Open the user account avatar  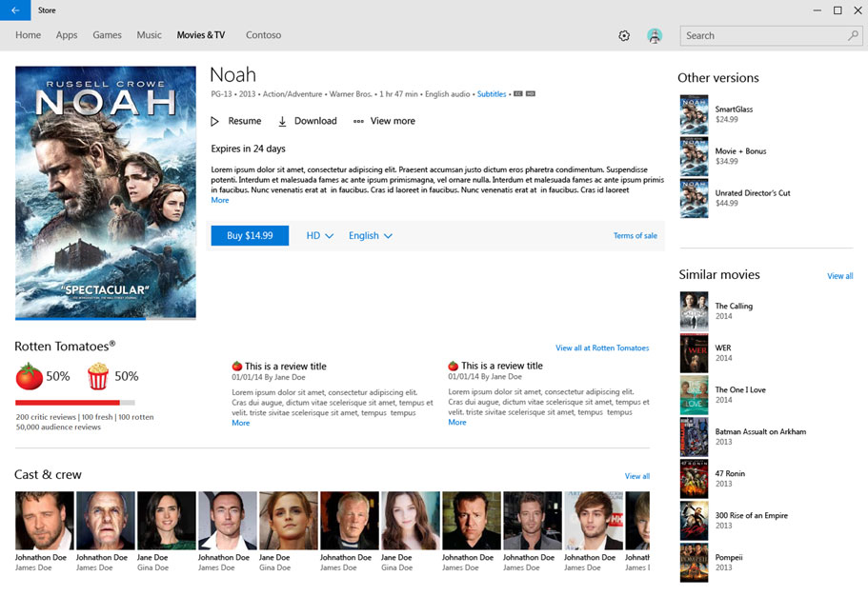tap(655, 36)
